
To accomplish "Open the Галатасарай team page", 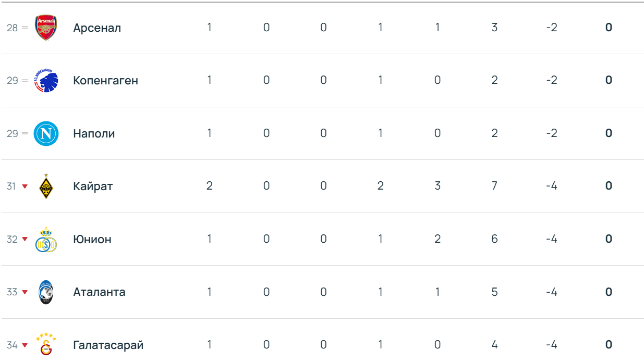I will coord(108,345).
